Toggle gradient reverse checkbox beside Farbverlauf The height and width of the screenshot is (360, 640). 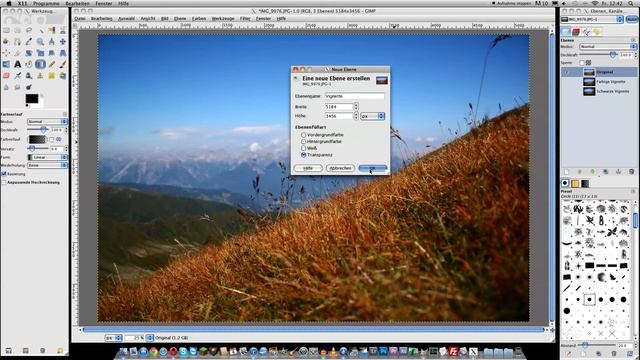click(x=52, y=139)
